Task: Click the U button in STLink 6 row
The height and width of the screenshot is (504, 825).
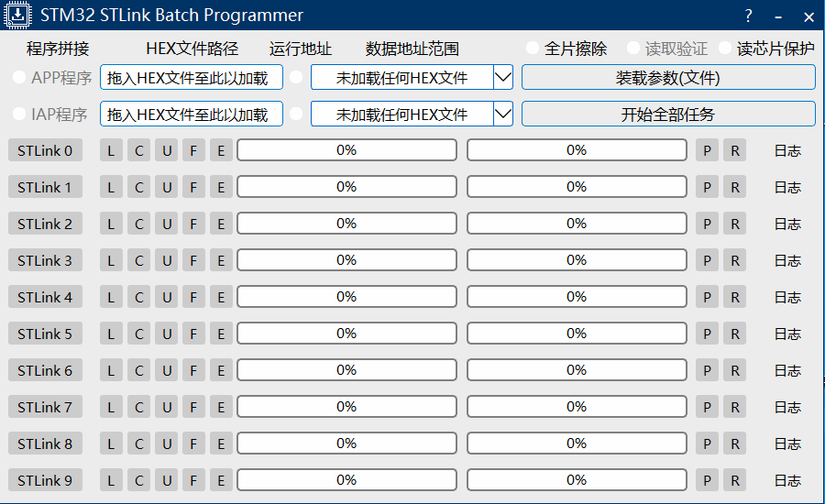Action: (166, 370)
